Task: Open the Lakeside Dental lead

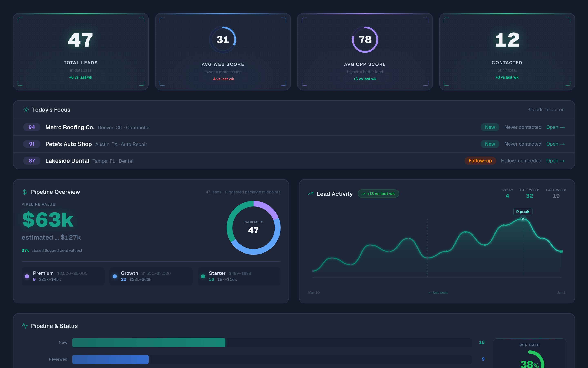Action: (555, 161)
